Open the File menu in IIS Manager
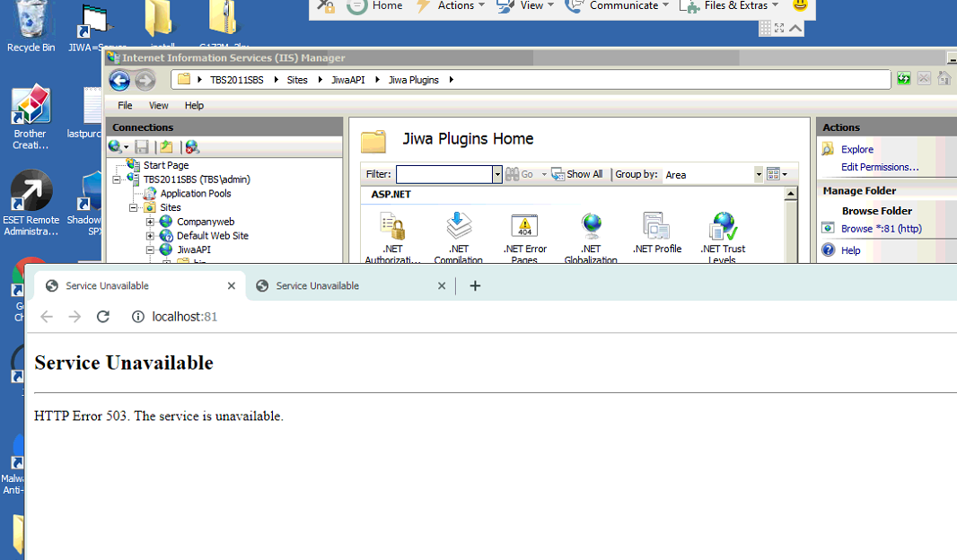 pos(125,106)
